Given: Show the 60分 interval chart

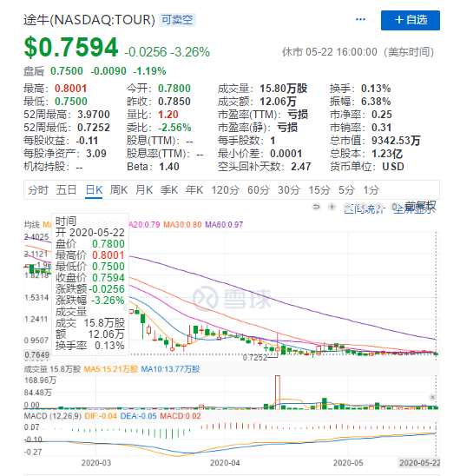Looking at the screenshot, I should [259, 190].
